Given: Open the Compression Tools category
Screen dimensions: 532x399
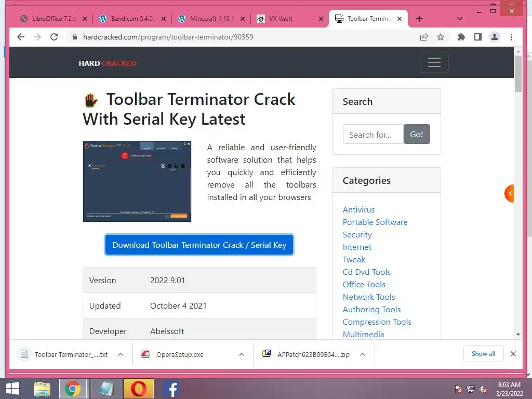Looking at the screenshot, I should tap(377, 322).
